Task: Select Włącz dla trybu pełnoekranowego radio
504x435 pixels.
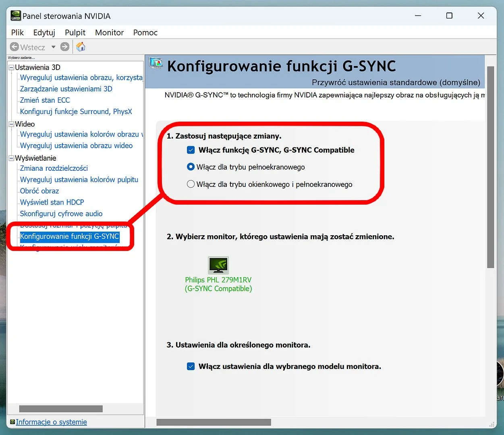Action: 191,167
